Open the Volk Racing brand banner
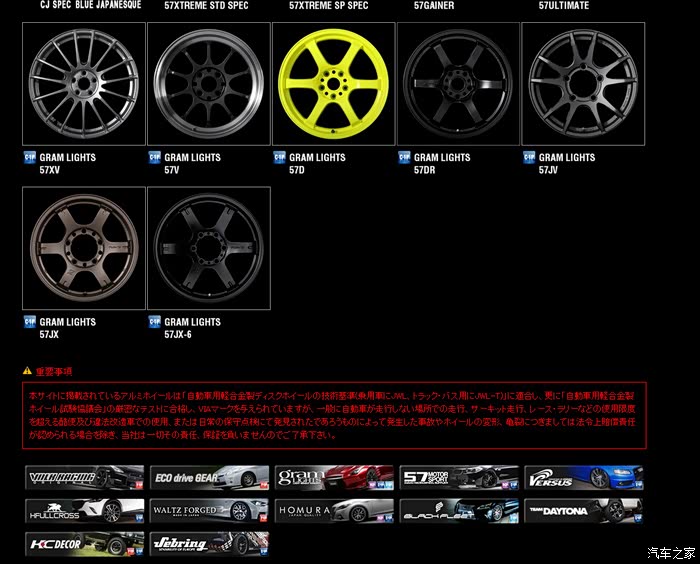This screenshot has width=700, height=564. (x=84, y=477)
